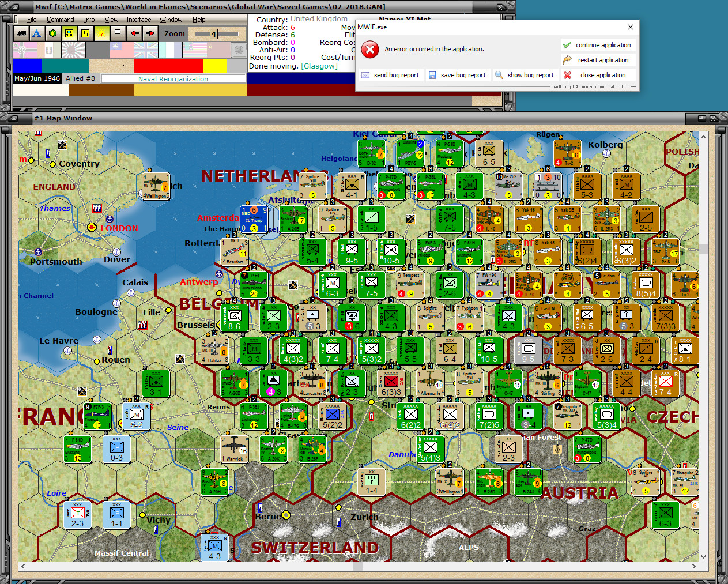
Task: Toggle the yellow unit-counter display icon
Action: pyautogui.click(x=69, y=33)
